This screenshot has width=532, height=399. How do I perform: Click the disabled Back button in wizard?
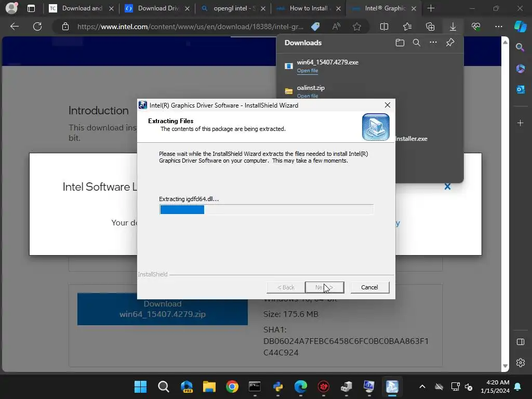(286, 287)
